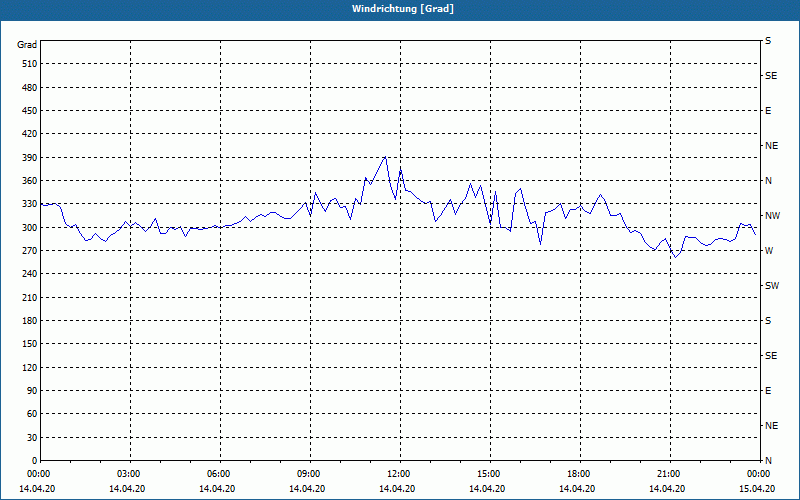The height and width of the screenshot is (500, 800).
Task: Click the 14.04.20 date under 12:00
Action: pyautogui.click(x=397, y=489)
